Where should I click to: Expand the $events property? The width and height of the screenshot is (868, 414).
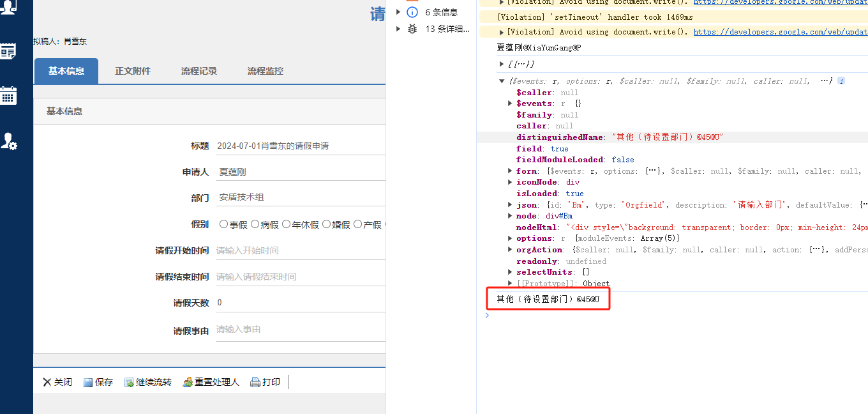(510, 103)
